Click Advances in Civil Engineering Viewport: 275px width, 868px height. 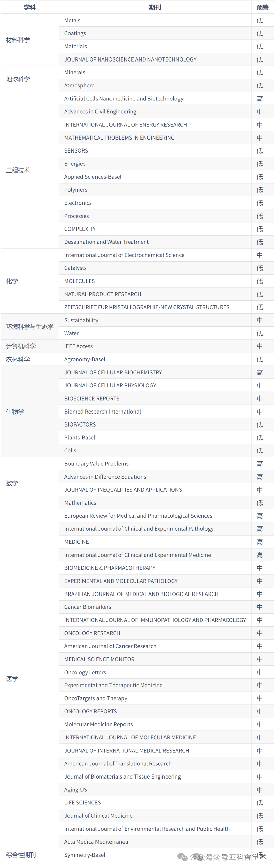100,112
